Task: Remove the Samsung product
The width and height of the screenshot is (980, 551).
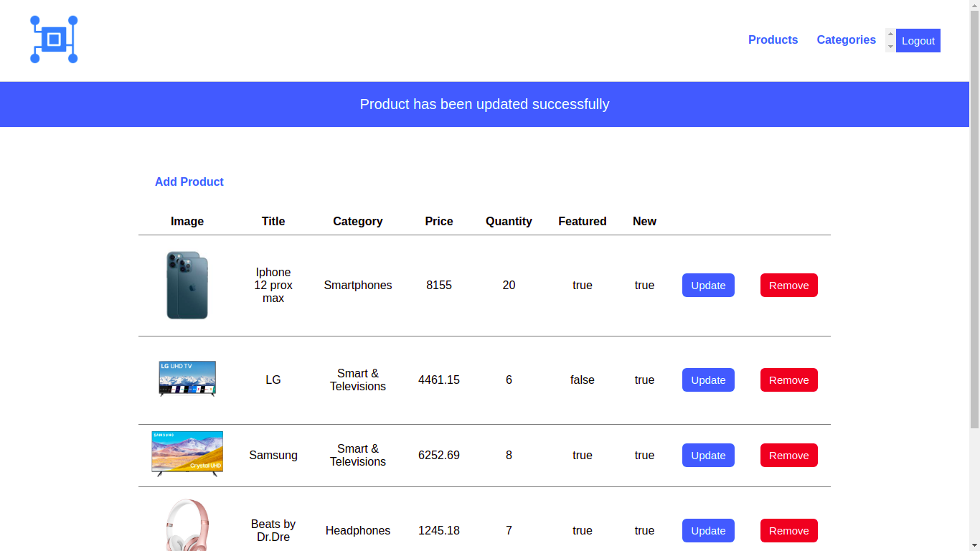Action: point(789,456)
